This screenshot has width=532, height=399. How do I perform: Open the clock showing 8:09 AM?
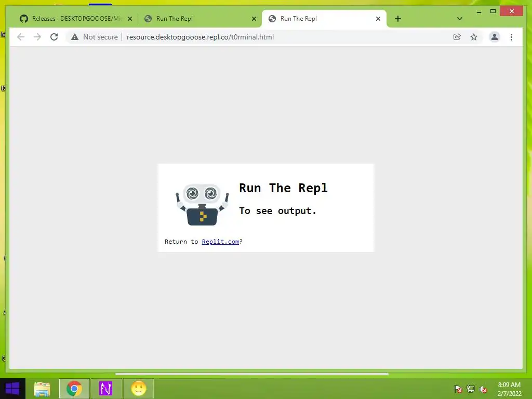point(509,389)
